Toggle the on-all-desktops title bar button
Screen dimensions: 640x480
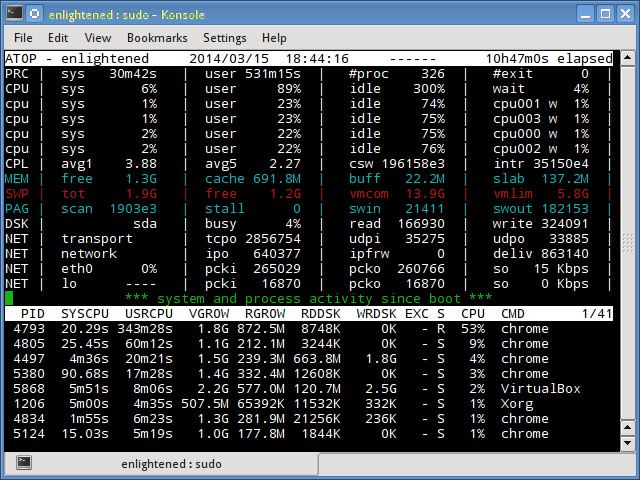click(34, 13)
